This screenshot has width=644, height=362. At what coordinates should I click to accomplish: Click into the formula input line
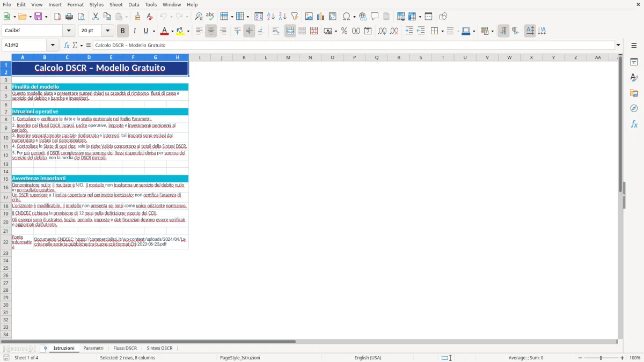[x=354, y=45]
